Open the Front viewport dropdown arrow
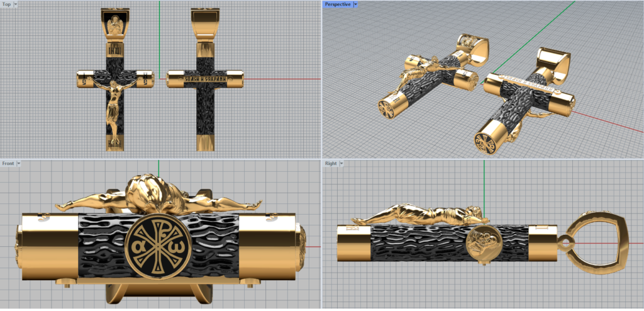The width and height of the screenshot is (644, 311). (19, 163)
